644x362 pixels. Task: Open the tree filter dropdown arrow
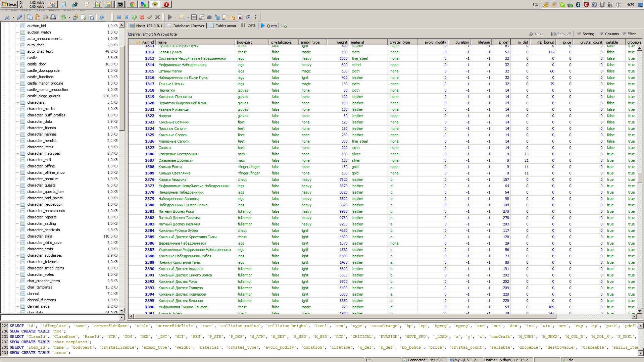pos(121,317)
